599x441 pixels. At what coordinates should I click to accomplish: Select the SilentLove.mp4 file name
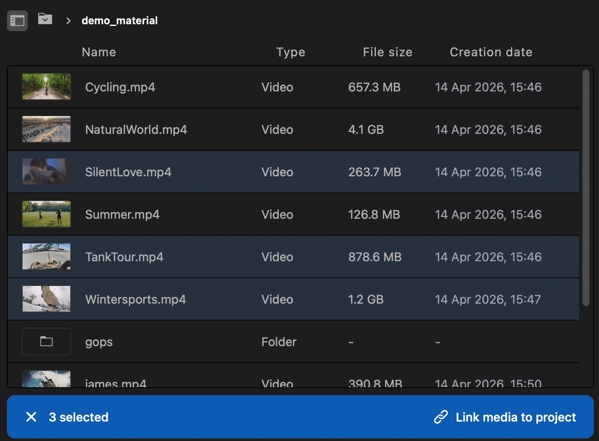[x=128, y=172]
